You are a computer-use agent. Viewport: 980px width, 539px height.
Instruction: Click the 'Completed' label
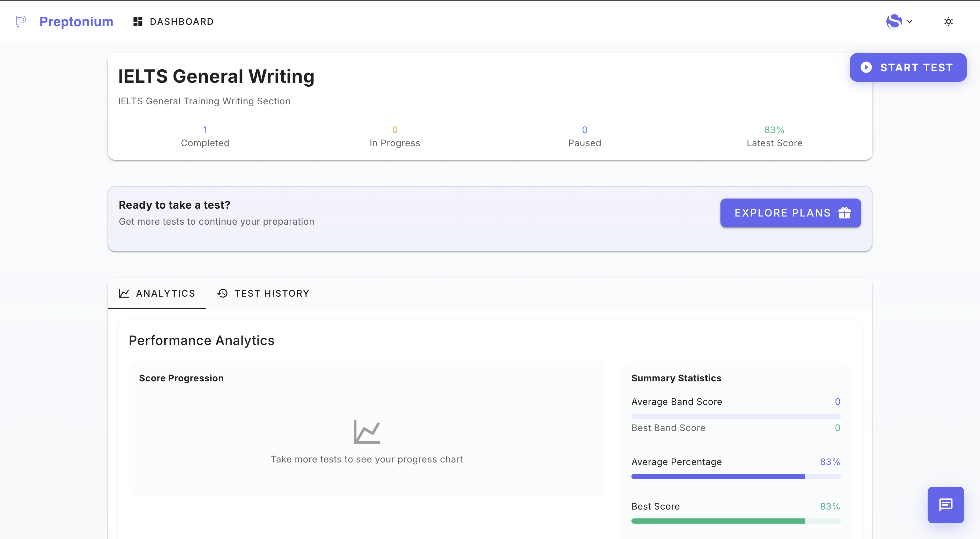click(x=205, y=143)
